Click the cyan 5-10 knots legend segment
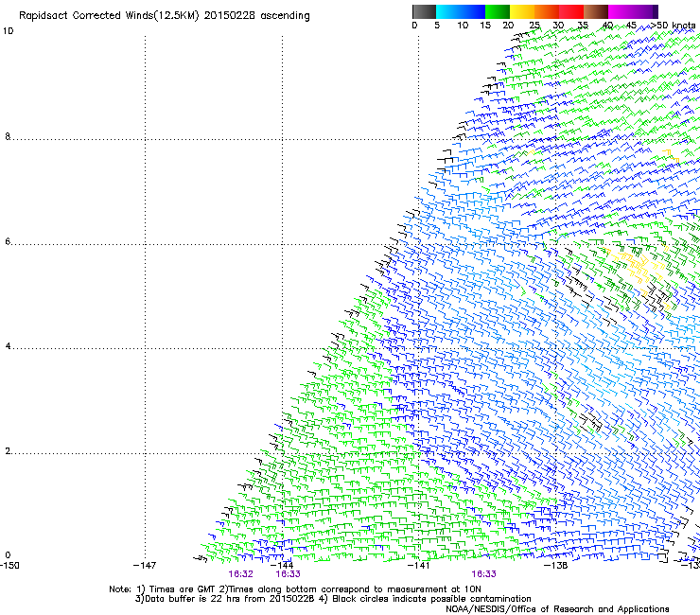Image resolution: width=700 pixels, height=615 pixels. (x=448, y=11)
